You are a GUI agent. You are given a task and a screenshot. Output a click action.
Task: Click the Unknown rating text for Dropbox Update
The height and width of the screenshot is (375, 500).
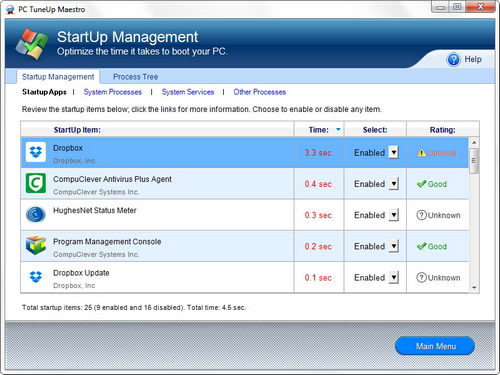click(444, 278)
